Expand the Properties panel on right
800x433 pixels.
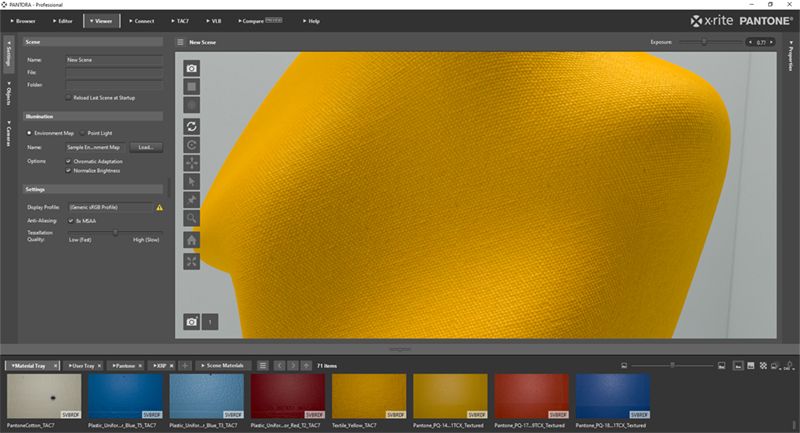790,56
